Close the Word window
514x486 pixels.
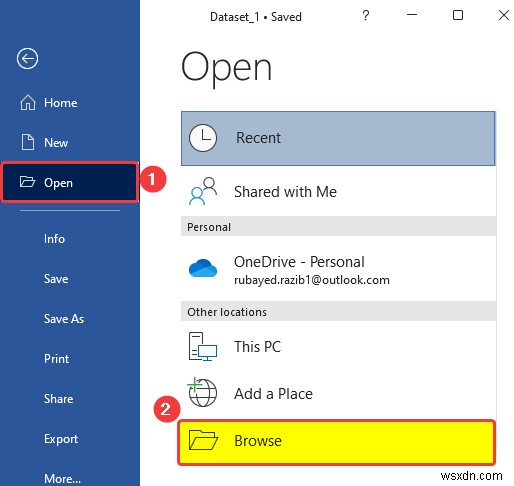(504, 15)
